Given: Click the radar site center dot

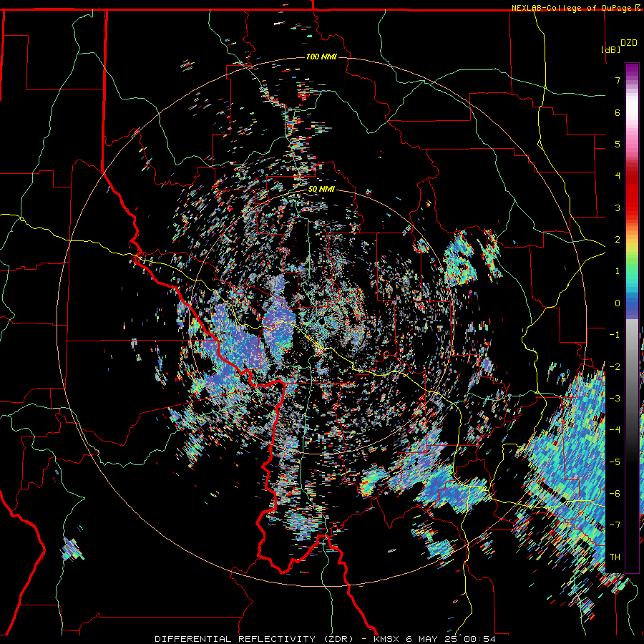Looking at the screenshot, I should click(322, 322).
